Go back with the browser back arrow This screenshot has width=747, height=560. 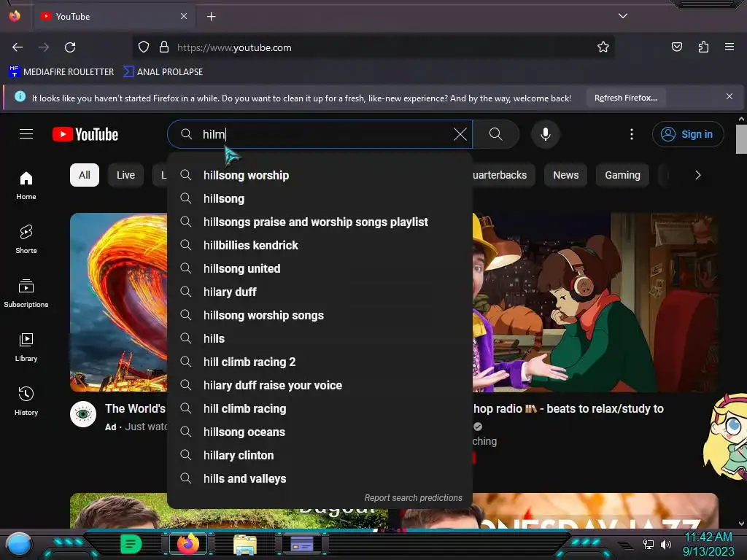(x=18, y=47)
